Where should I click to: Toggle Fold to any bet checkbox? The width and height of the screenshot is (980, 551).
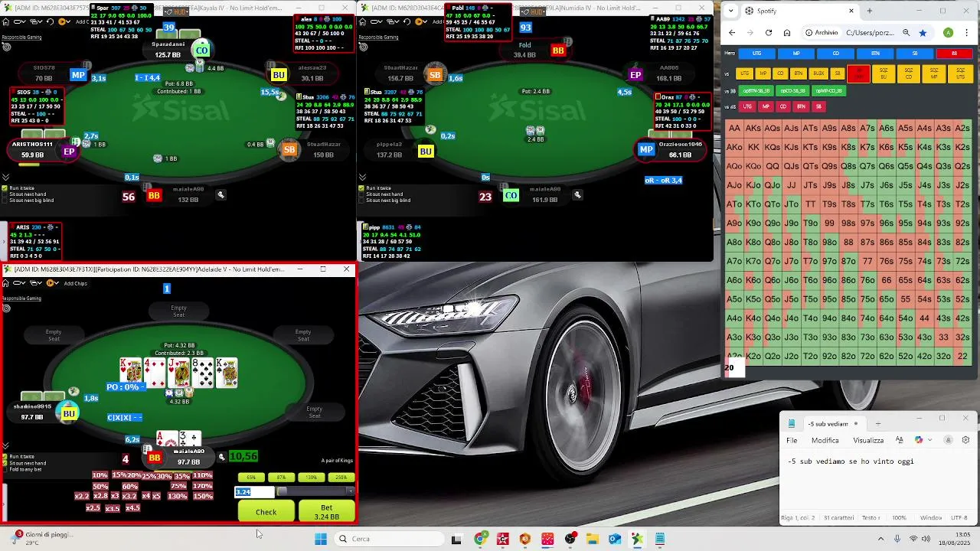pyautogui.click(x=5, y=469)
